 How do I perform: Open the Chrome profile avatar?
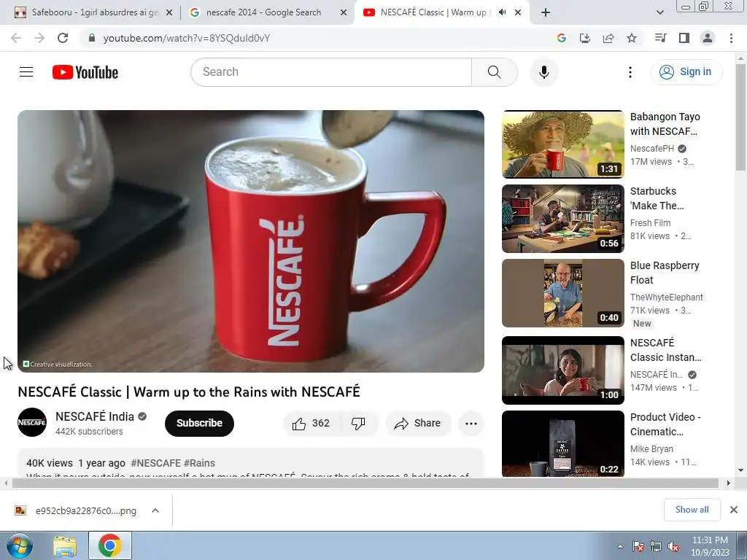[708, 38]
